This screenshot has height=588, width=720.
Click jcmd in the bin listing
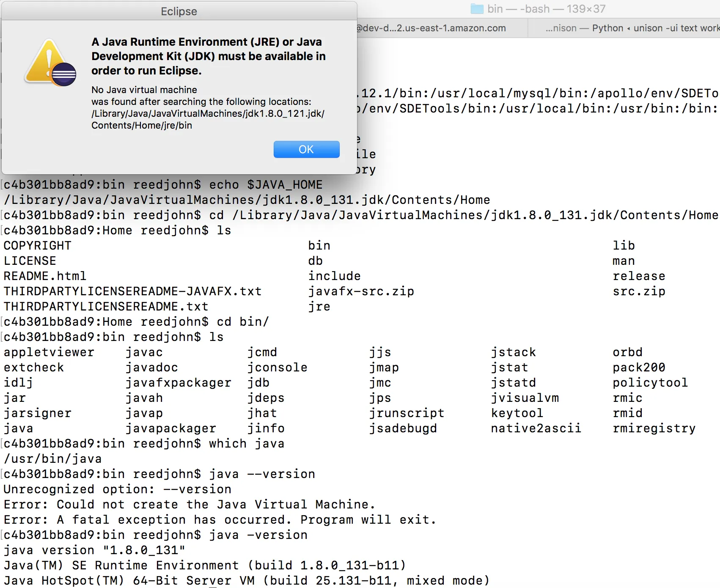click(262, 352)
